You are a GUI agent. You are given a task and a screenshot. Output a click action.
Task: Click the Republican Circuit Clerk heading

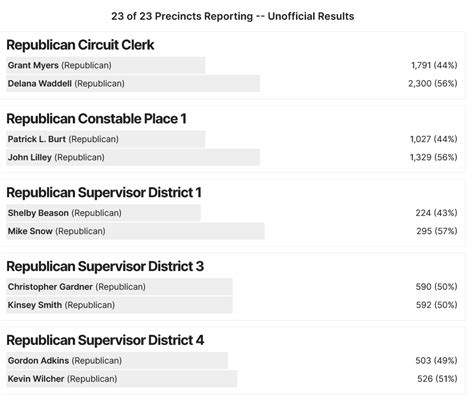pos(80,45)
